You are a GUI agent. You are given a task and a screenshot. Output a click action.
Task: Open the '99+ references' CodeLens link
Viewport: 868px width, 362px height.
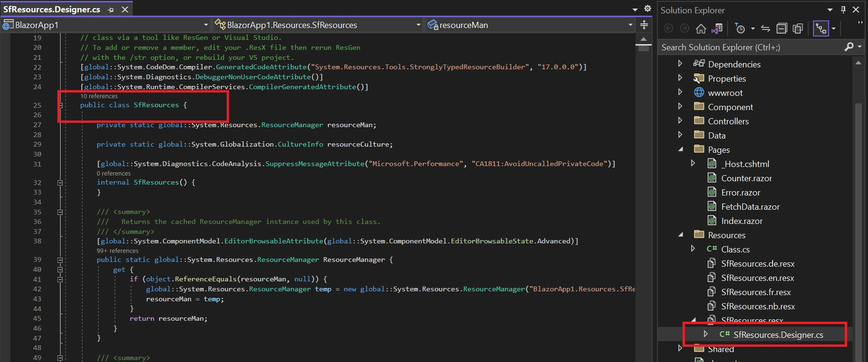pyautogui.click(x=118, y=251)
